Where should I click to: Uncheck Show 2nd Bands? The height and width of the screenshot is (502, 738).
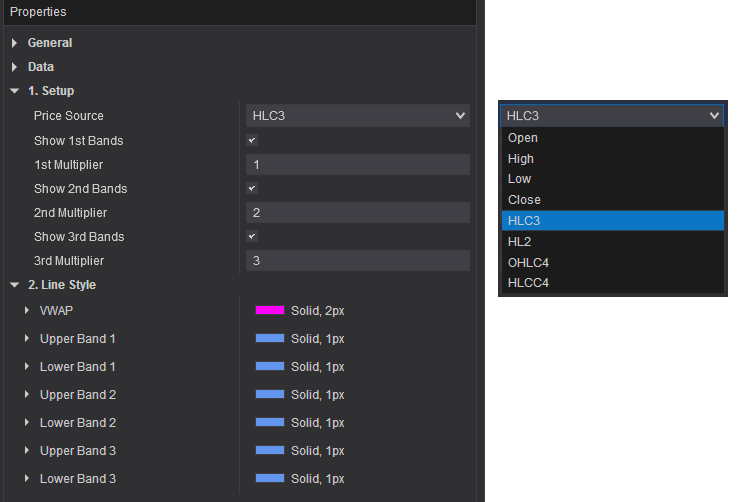coord(252,189)
